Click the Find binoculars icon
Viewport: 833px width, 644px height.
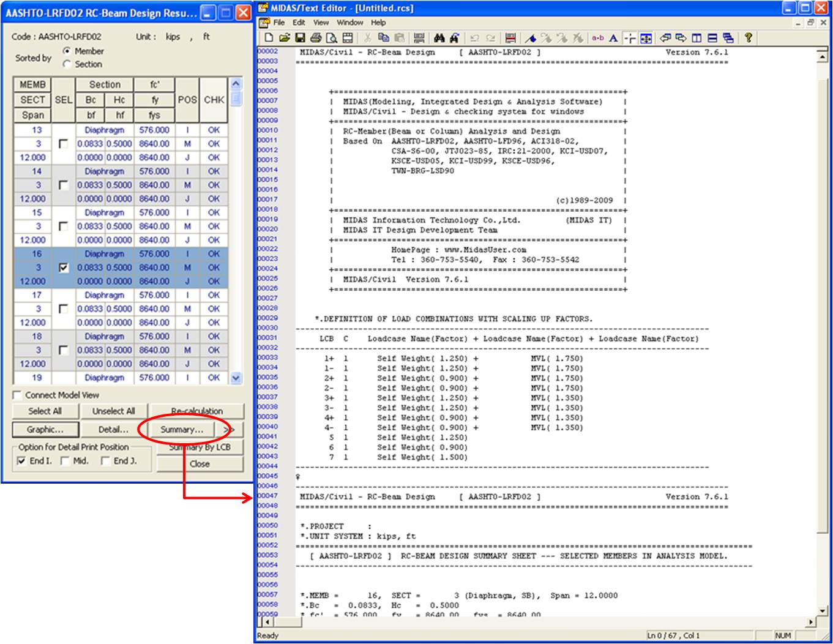point(439,38)
